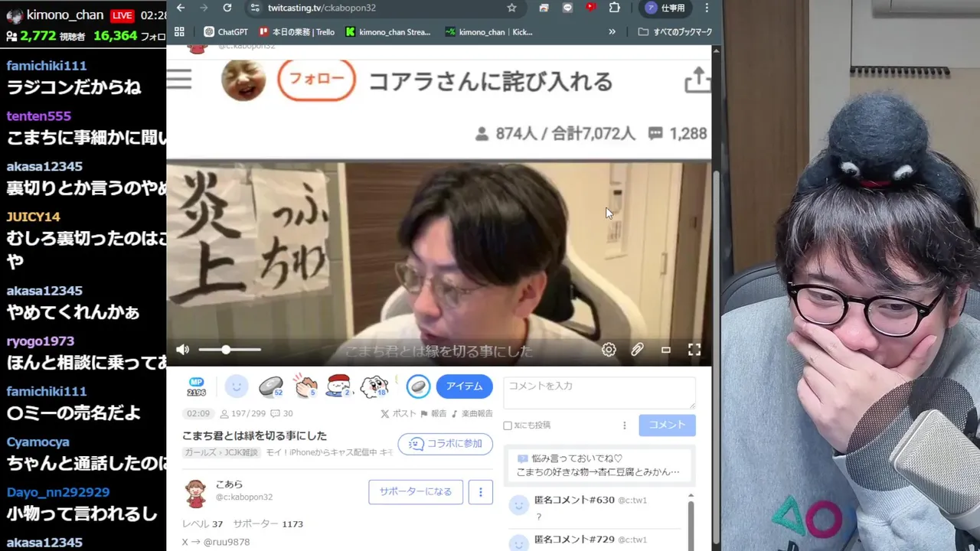Send the red hat character item
Image resolution: width=980 pixels, height=551 pixels.
338,386
